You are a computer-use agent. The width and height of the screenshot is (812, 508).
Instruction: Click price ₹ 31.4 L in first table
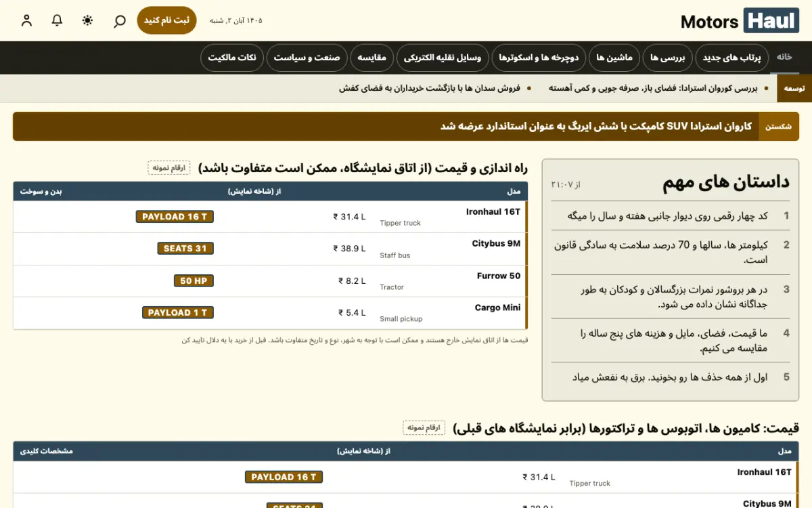(349, 217)
